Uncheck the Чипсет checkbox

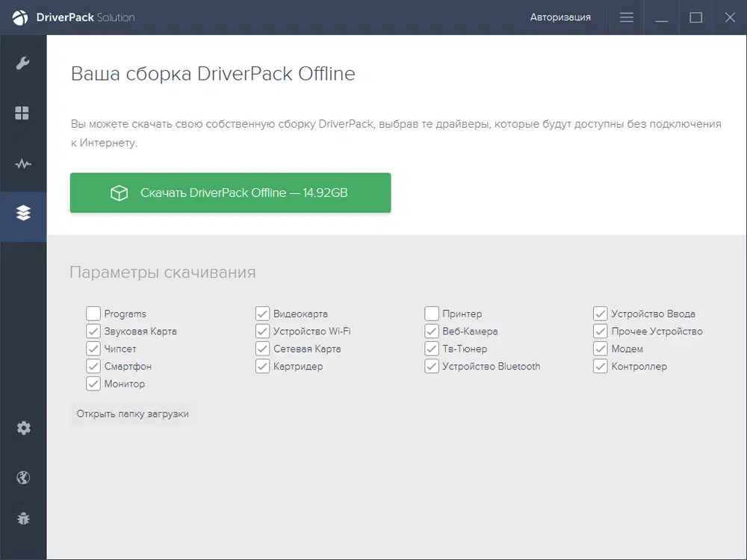tap(93, 349)
